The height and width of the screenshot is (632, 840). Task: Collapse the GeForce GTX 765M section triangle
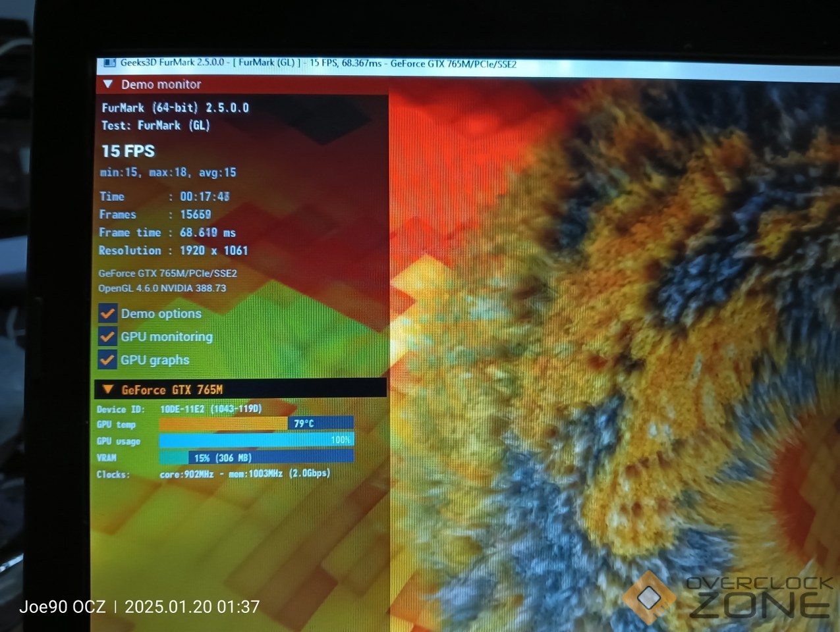click(x=108, y=390)
